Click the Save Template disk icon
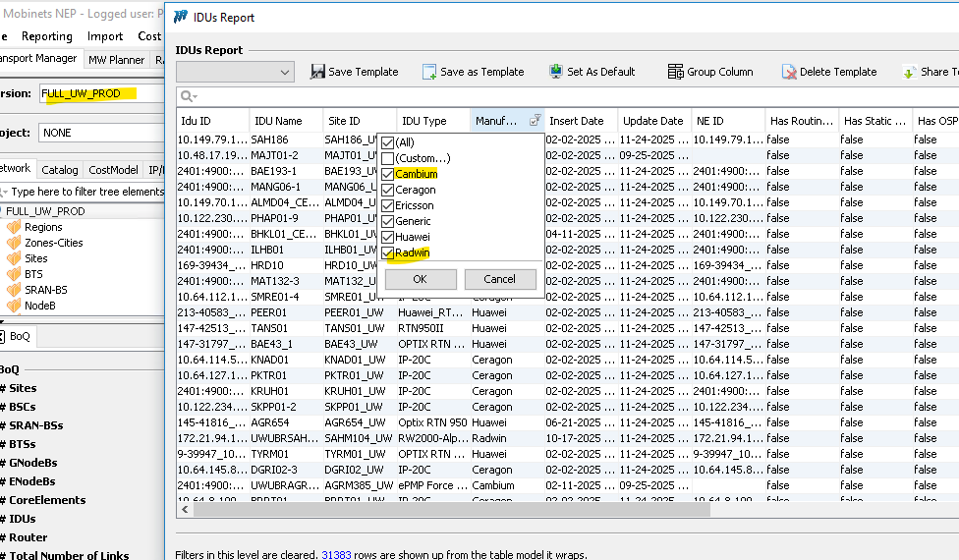This screenshot has height=560, width=959. pos(317,72)
